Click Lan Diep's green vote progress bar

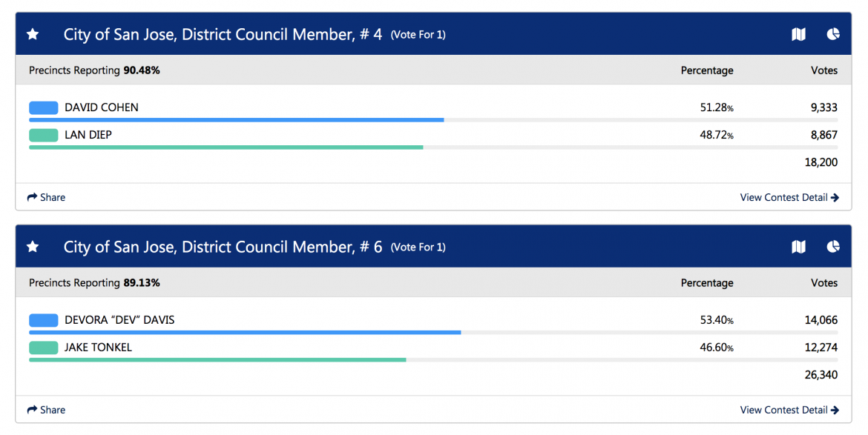coord(226,147)
